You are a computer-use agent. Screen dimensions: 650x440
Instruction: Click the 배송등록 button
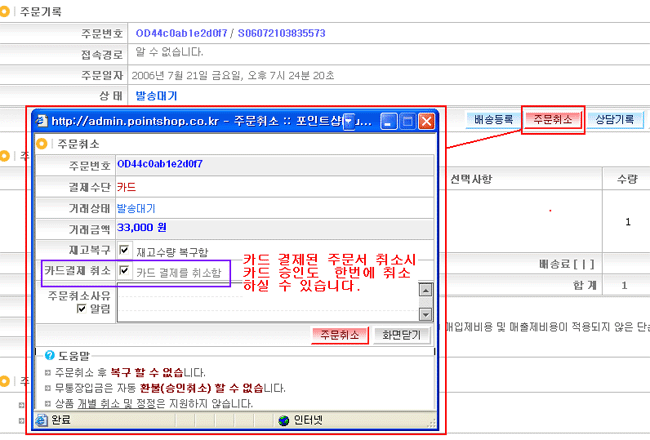pos(493,119)
